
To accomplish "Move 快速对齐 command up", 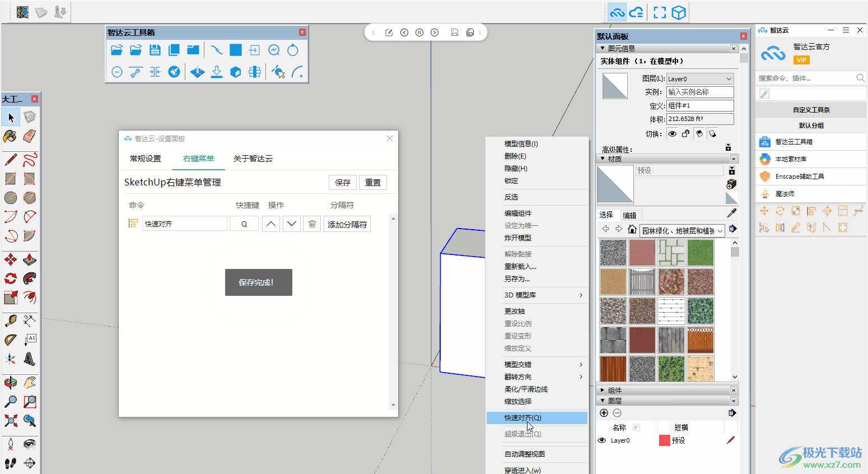I will [271, 224].
